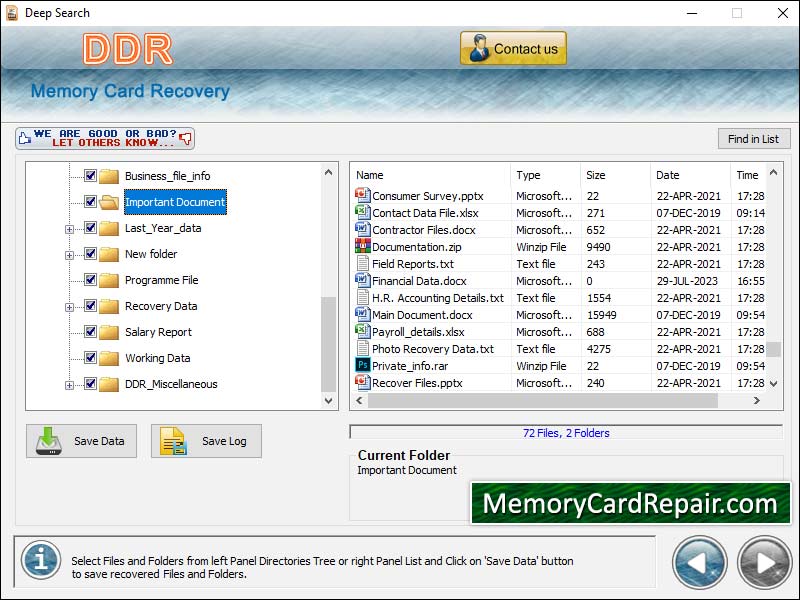
Task: Open the Contact us page
Action: [x=512, y=47]
